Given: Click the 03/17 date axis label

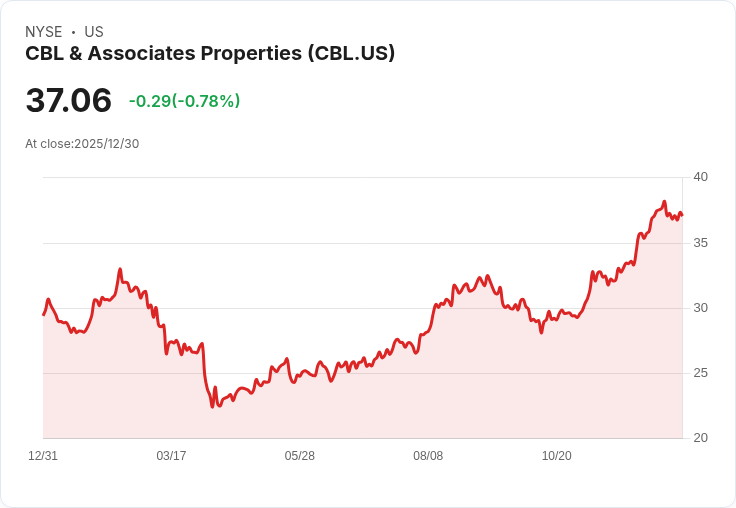Looking at the screenshot, I should pos(171,456).
